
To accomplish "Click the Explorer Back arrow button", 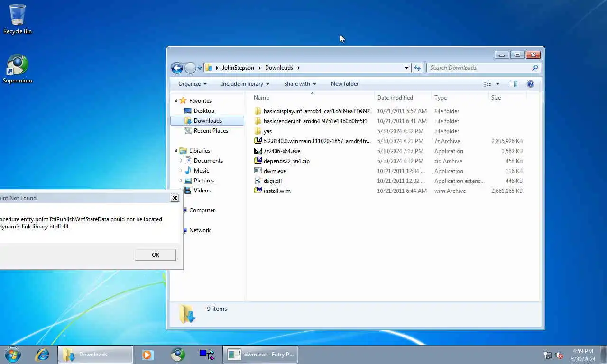I will 177,68.
